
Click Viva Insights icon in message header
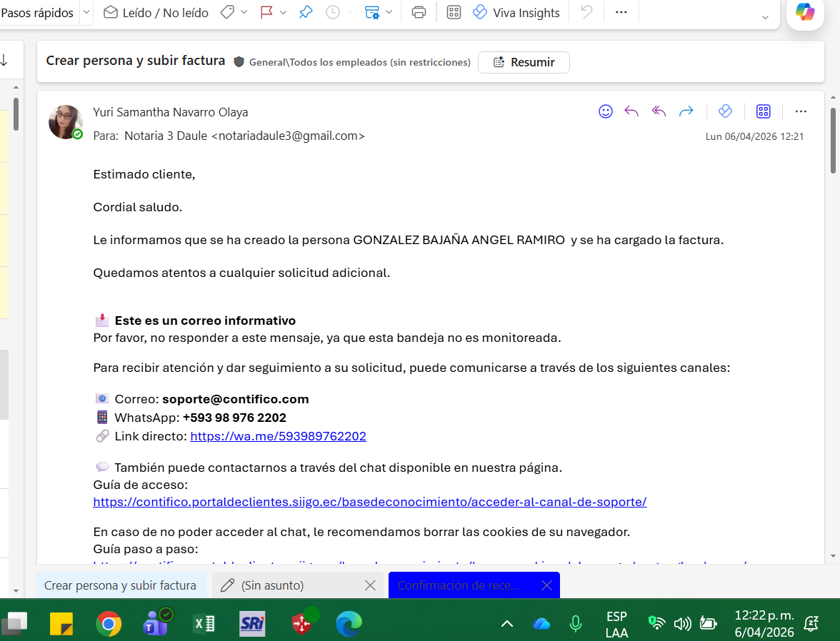pos(725,111)
